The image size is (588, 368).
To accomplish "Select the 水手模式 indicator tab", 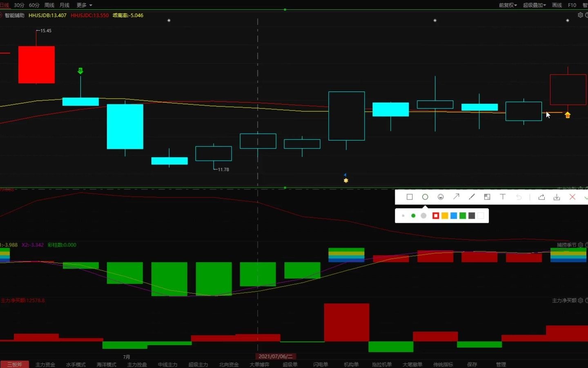I will pyautogui.click(x=76, y=364).
